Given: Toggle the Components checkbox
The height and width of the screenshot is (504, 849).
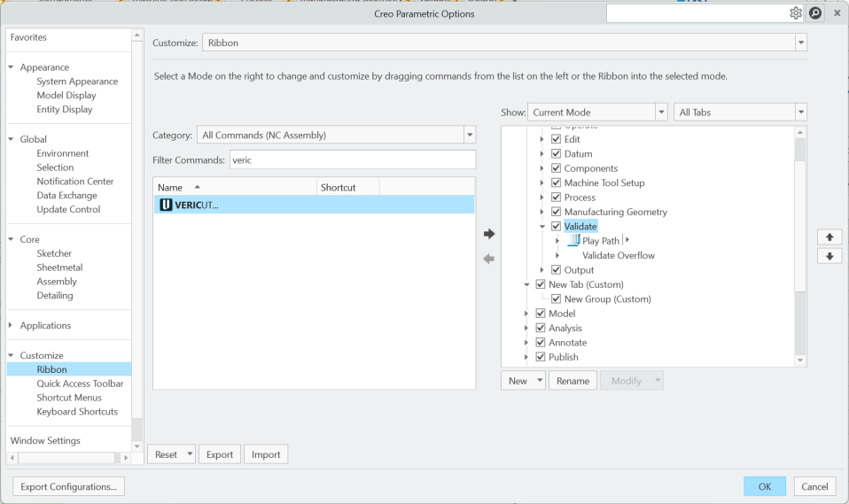Looking at the screenshot, I should click(556, 168).
